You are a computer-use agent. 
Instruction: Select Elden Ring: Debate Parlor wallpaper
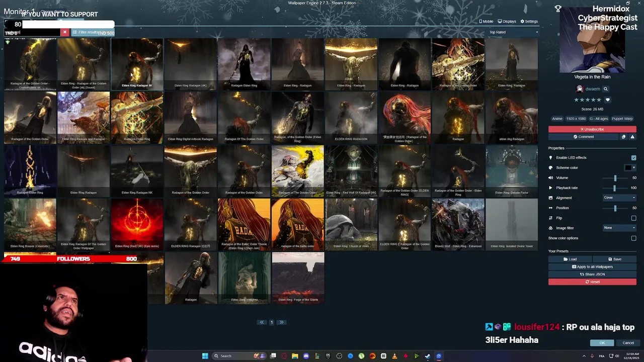tap(512, 170)
